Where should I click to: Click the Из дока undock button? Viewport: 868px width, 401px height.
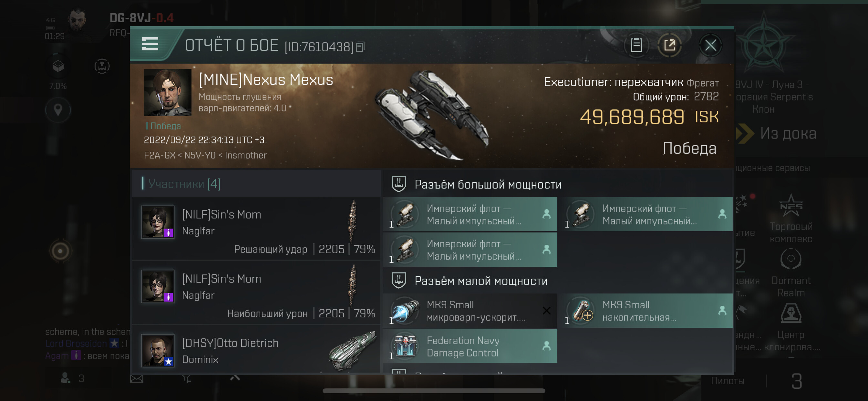click(x=777, y=133)
